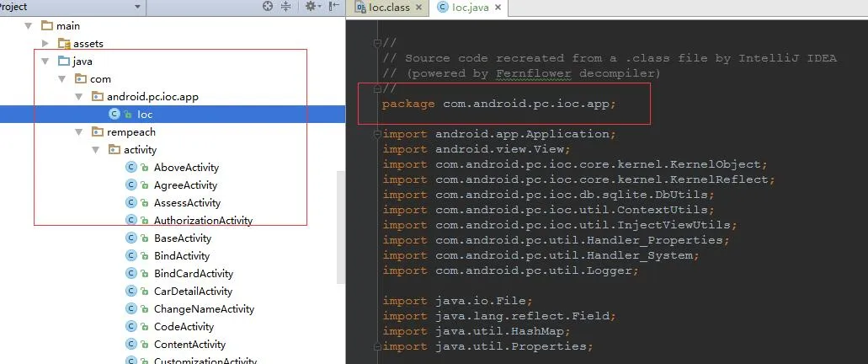Click the InjectViewUtils import line
The image size is (868, 364).
(560, 226)
